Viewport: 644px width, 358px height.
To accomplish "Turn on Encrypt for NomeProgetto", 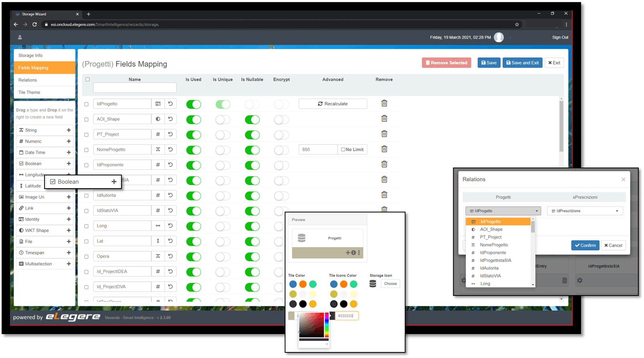I will [x=281, y=150].
